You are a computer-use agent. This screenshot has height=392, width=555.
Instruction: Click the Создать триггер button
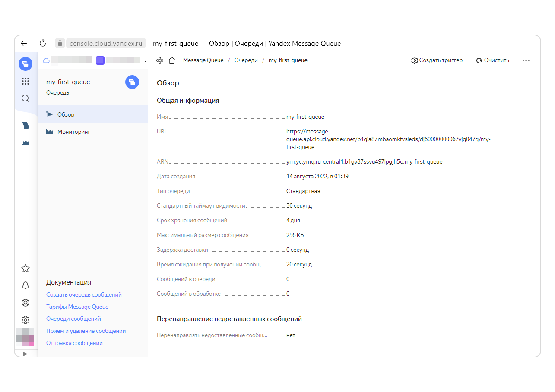click(x=437, y=60)
